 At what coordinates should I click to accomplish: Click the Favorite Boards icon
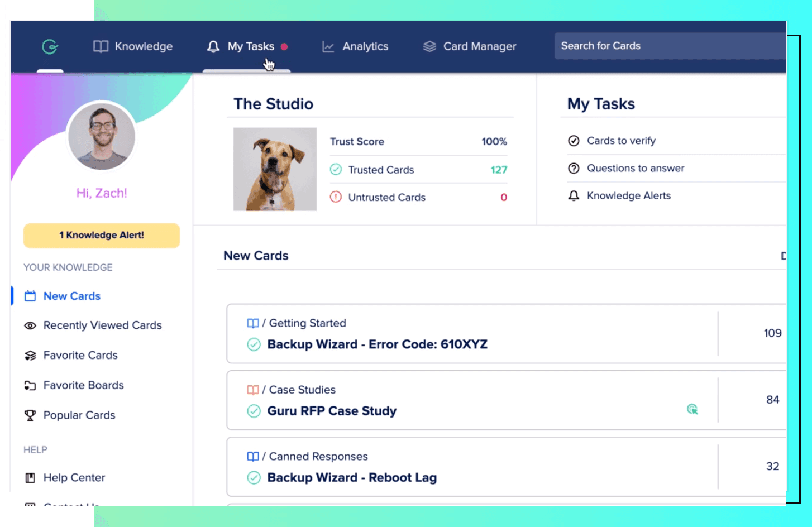pyautogui.click(x=30, y=385)
